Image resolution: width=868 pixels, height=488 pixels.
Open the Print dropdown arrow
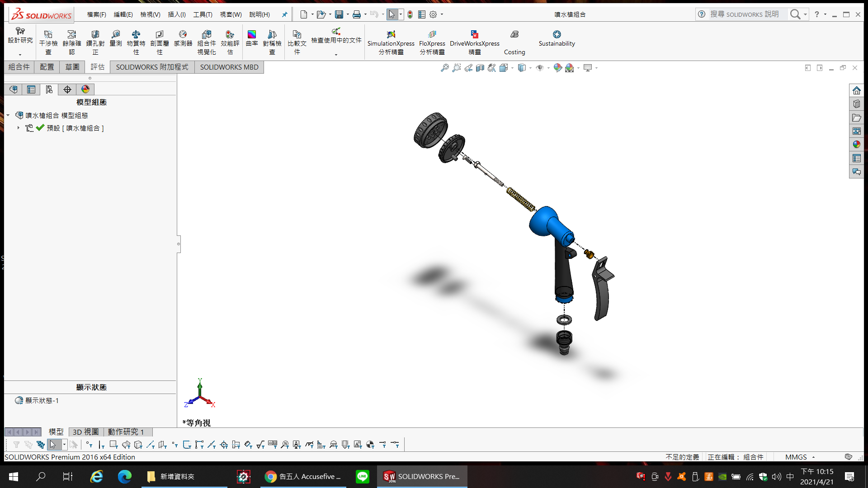click(365, 14)
